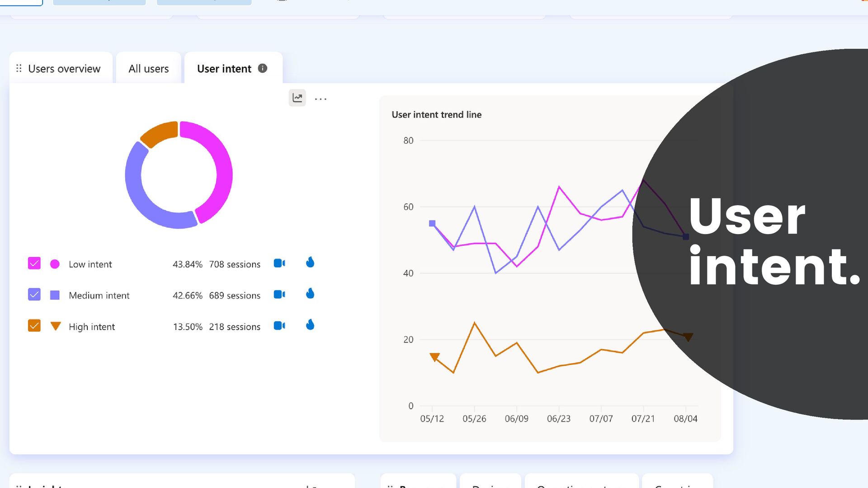This screenshot has width=868, height=488.
Task: Open heatmaps for High intent
Action: 310,324
